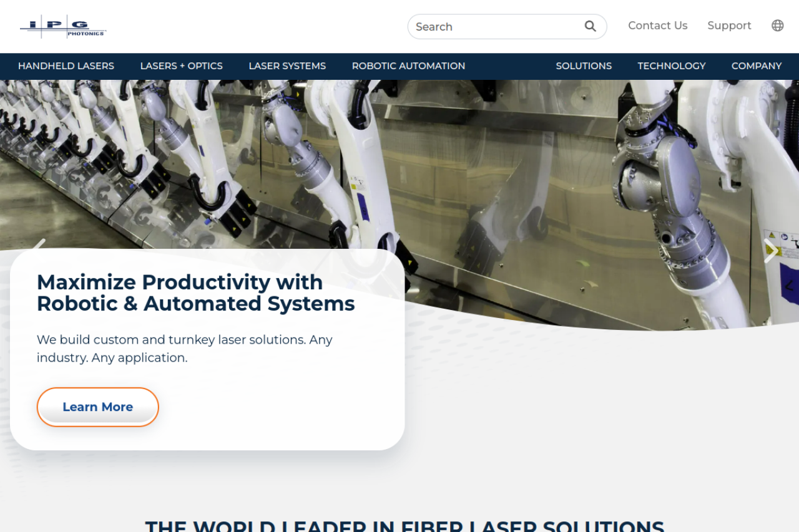Image resolution: width=799 pixels, height=532 pixels.
Task: Click the Contact Us link
Action: click(x=658, y=26)
